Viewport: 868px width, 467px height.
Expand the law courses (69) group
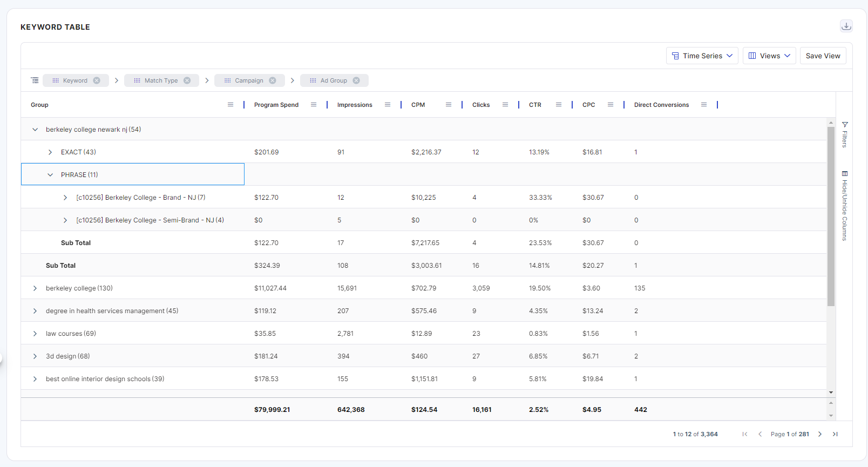click(35, 334)
